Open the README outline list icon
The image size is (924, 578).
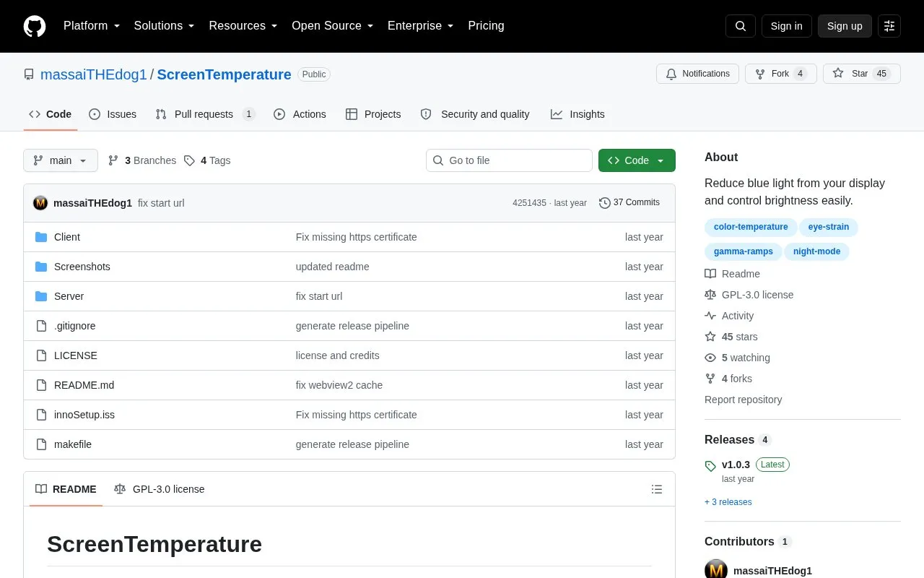tap(657, 489)
